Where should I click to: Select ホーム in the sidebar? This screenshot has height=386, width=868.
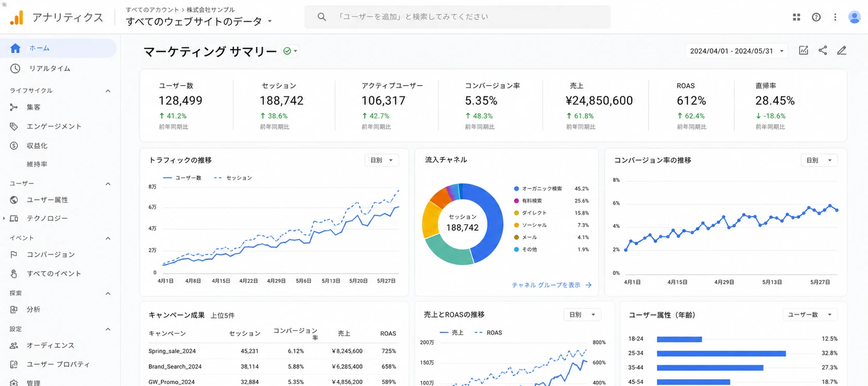58,48
